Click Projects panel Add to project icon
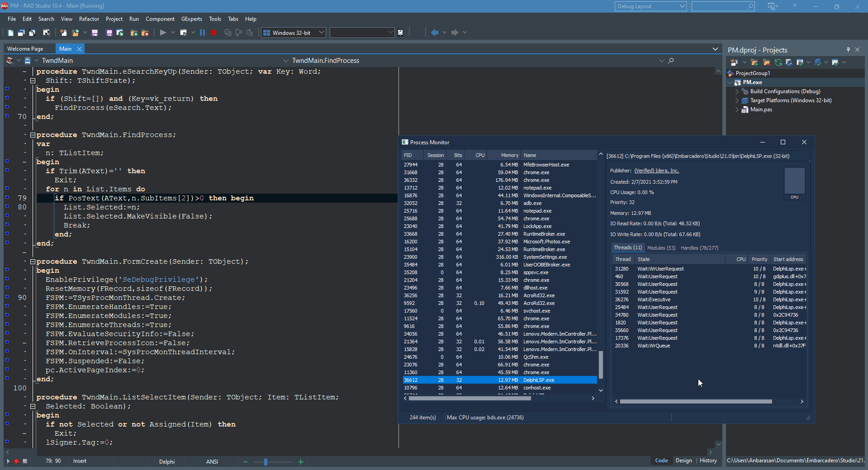 tap(754, 62)
